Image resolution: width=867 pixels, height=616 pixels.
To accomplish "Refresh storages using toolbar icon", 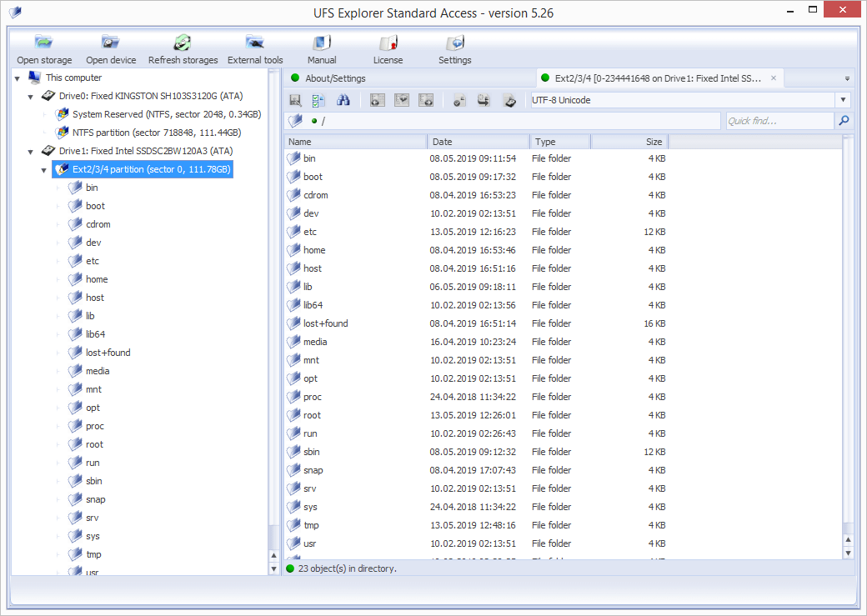I will (183, 43).
